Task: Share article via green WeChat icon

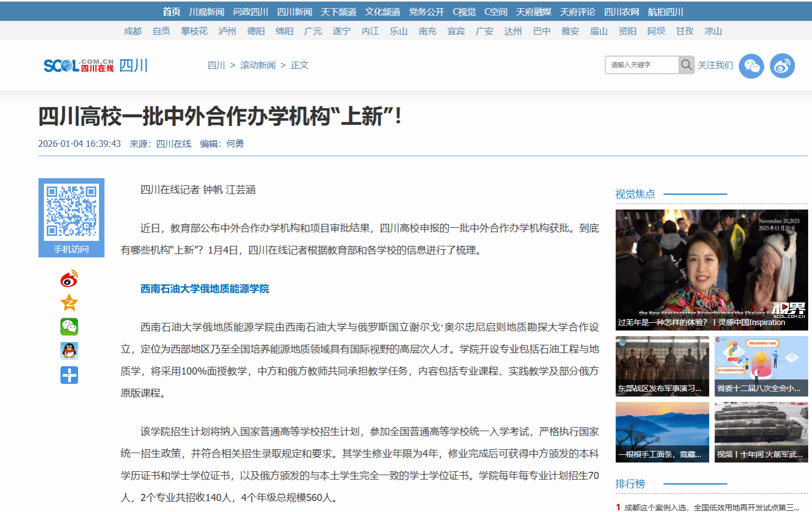Action: [x=69, y=327]
